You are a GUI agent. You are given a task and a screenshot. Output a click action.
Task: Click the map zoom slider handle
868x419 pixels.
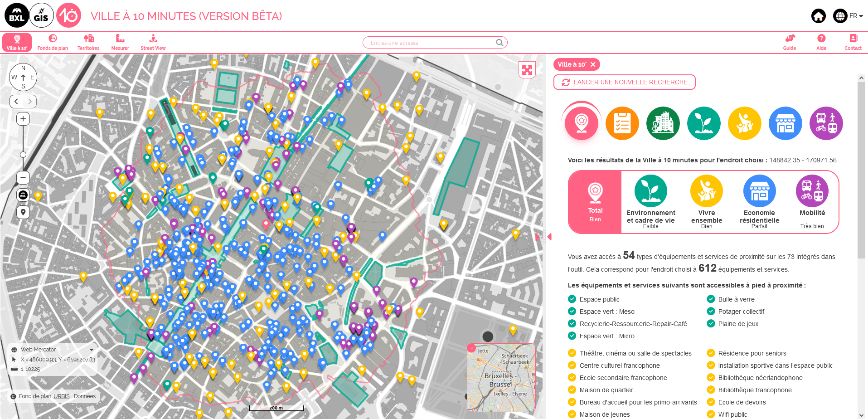[23, 155]
